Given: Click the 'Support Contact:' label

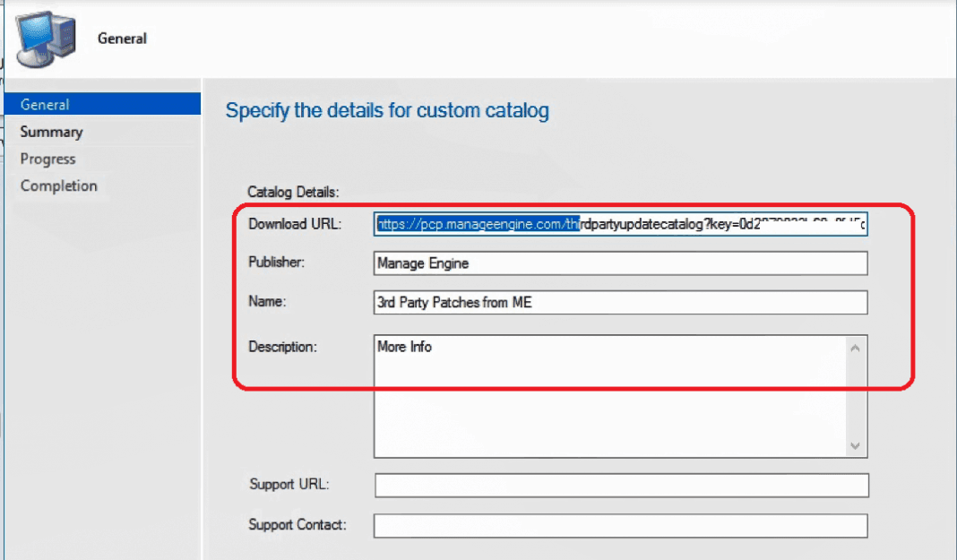Looking at the screenshot, I should click(x=297, y=524).
